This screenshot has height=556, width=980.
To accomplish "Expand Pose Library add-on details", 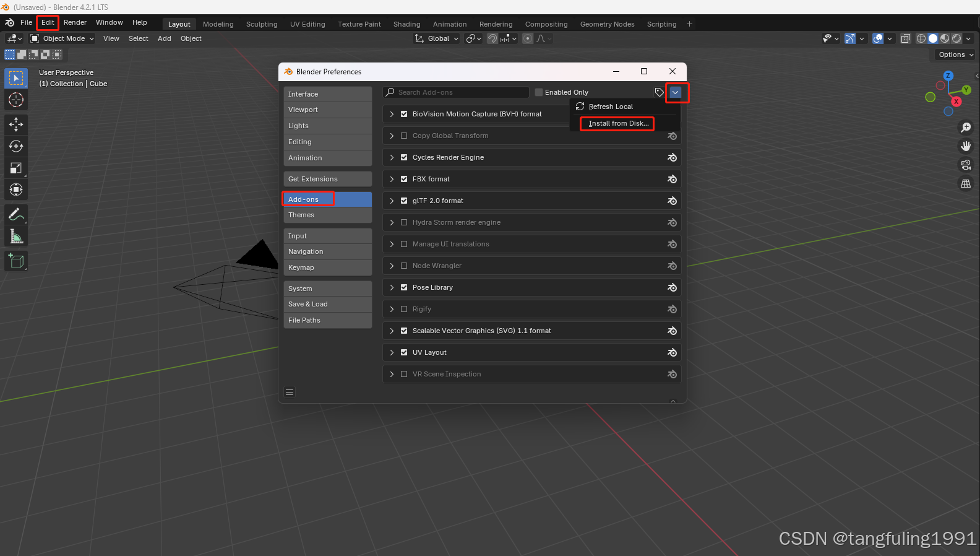I will point(392,287).
